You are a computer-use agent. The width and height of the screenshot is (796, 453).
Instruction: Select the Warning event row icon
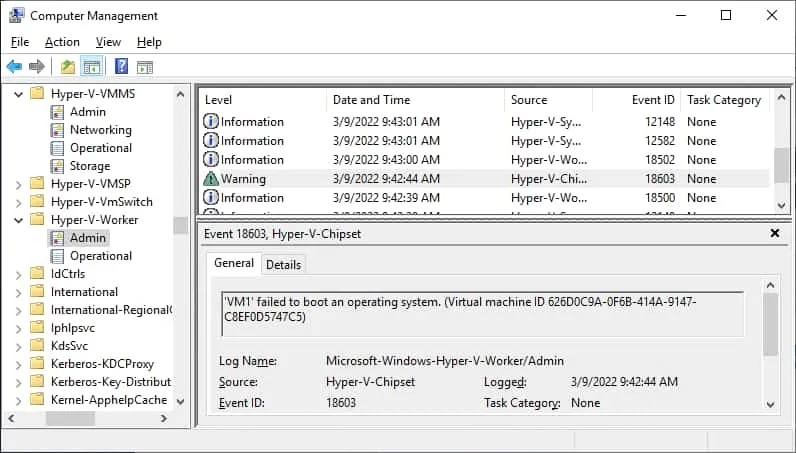(x=211, y=179)
